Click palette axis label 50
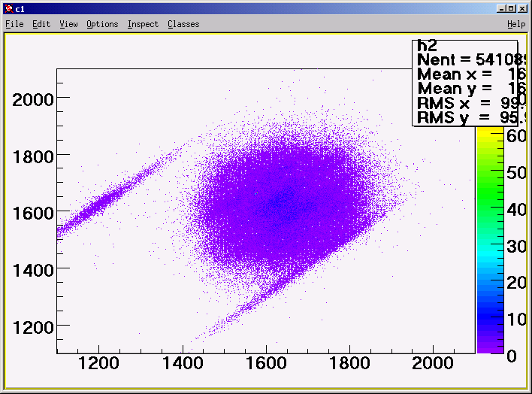The width and height of the screenshot is (532, 394). pyautogui.click(x=516, y=173)
